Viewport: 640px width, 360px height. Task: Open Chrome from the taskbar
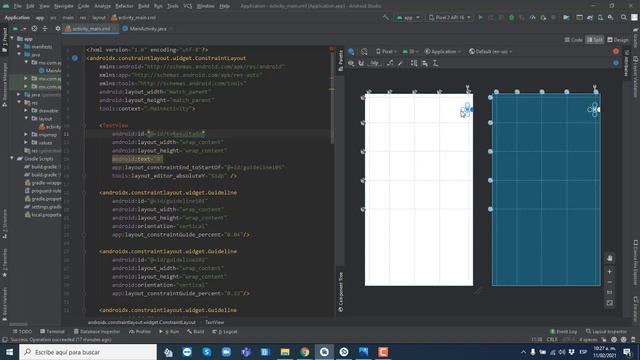pos(305,352)
